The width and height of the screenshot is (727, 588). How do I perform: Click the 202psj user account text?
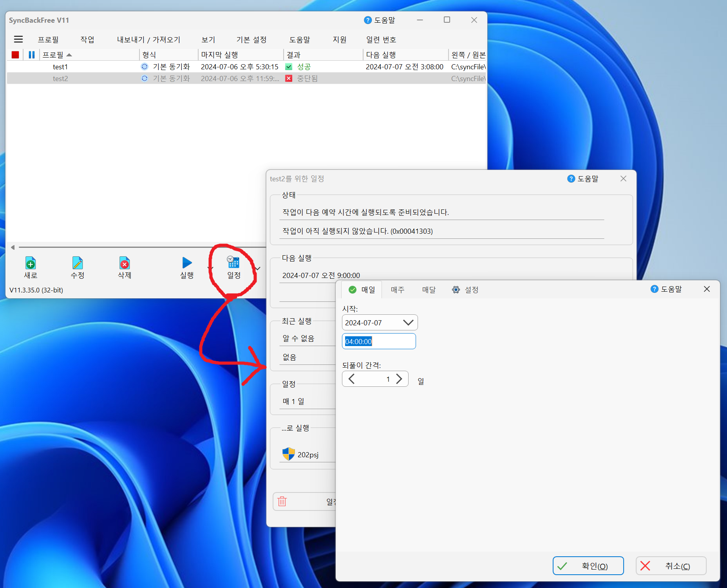(308, 455)
